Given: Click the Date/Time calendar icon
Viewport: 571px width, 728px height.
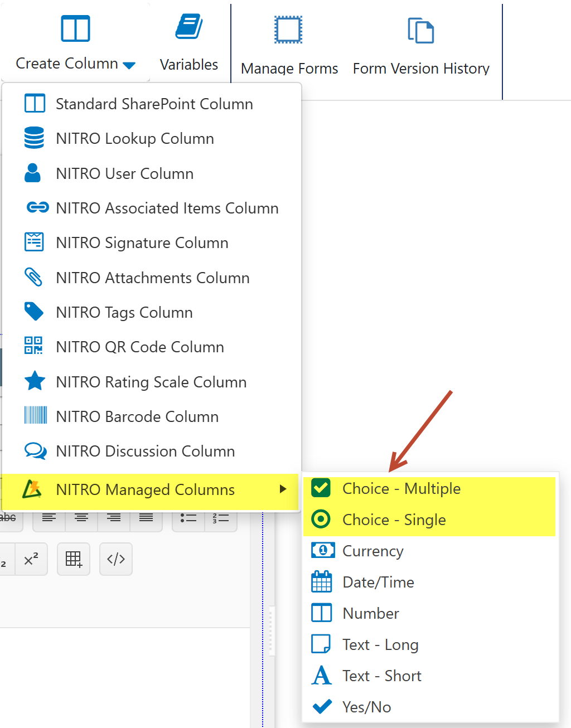Looking at the screenshot, I should tap(321, 581).
